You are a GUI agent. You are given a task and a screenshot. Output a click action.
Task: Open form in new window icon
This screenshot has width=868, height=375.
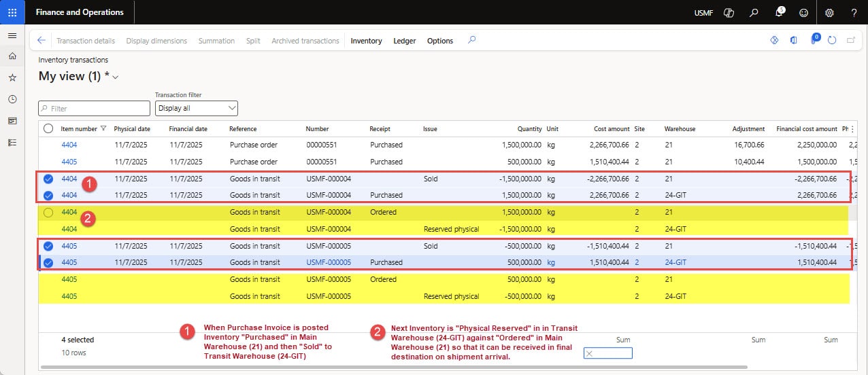click(x=850, y=41)
